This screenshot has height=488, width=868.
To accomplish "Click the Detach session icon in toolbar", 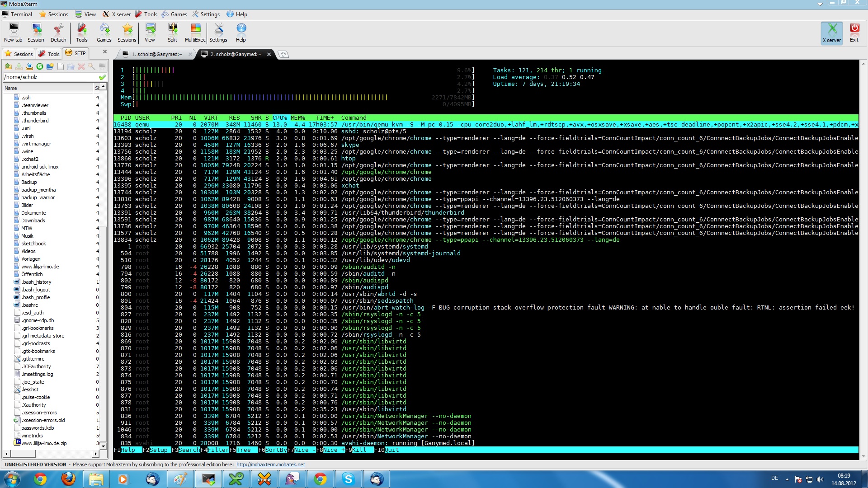I will click(x=58, y=31).
